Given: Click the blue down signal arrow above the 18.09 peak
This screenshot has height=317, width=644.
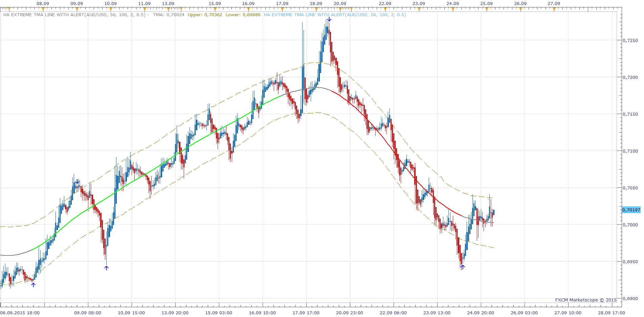Looking at the screenshot, I should [329, 19].
